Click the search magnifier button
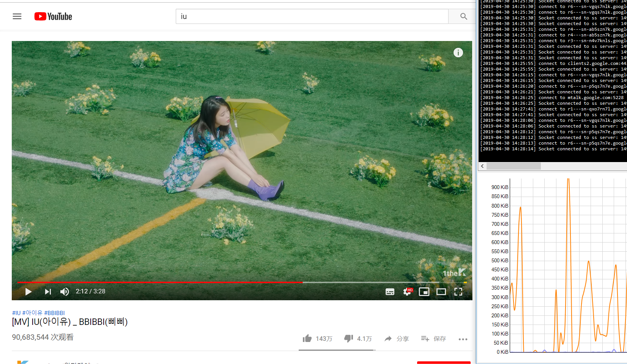The image size is (627, 364). 463,16
